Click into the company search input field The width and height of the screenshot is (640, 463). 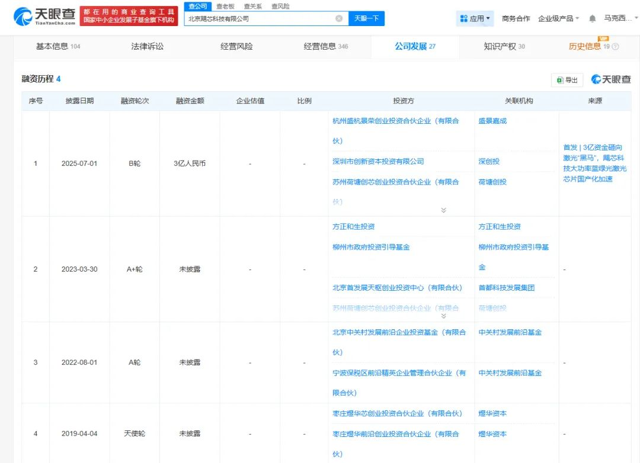[x=260, y=18]
